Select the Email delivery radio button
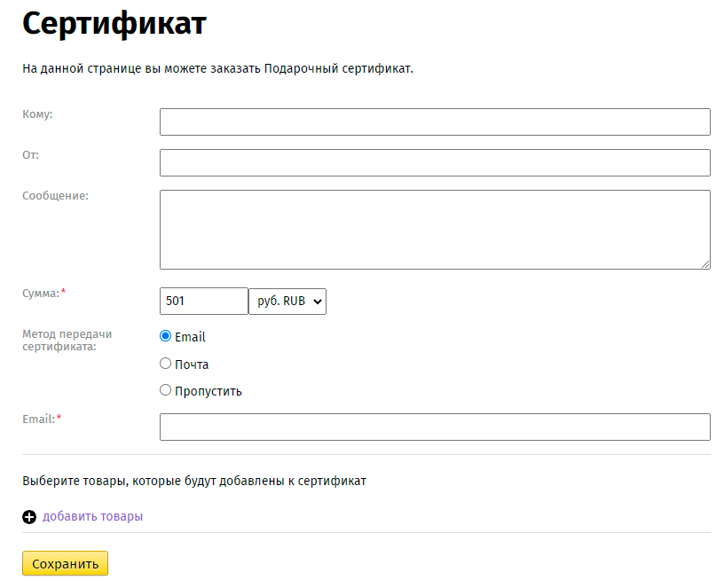 165,336
